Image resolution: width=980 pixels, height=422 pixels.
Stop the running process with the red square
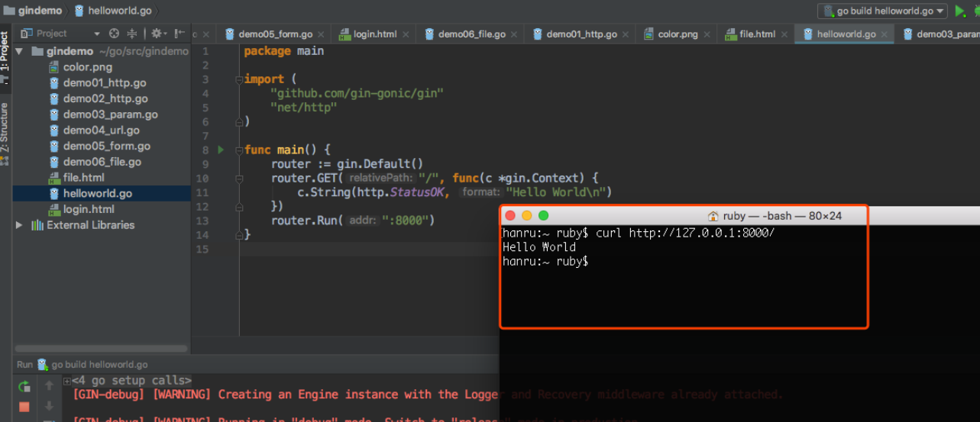pos(24,407)
